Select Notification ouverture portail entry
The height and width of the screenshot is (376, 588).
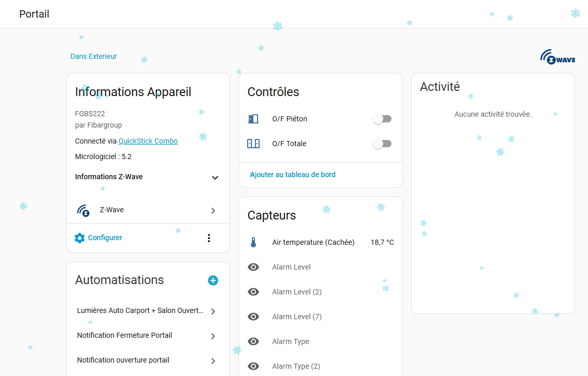[123, 361]
